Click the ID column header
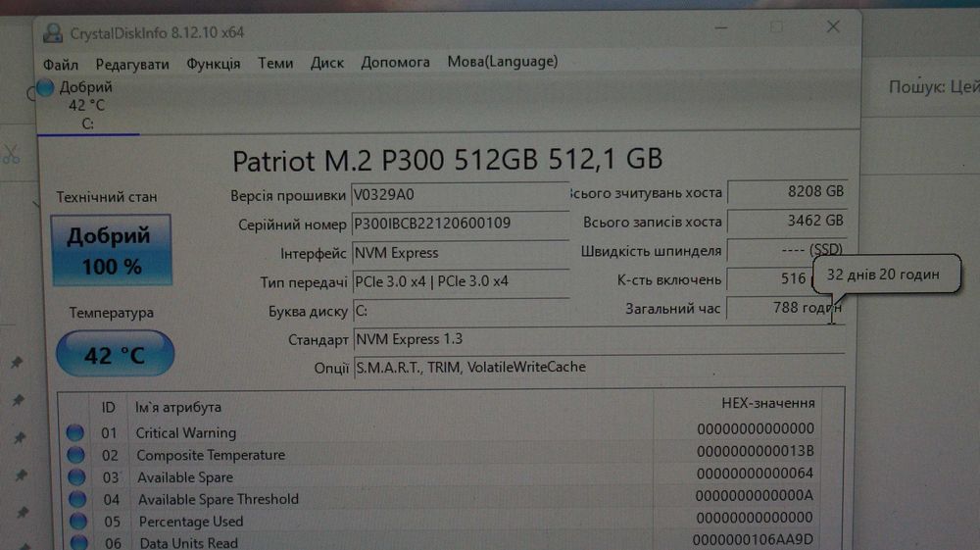Image resolution: width=980 pixels, height=550 pixels. (x=108, y=408)
